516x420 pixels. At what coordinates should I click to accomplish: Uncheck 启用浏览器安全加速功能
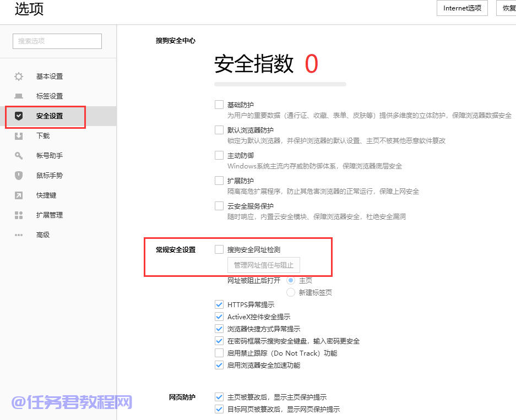[x=219, y=365]
